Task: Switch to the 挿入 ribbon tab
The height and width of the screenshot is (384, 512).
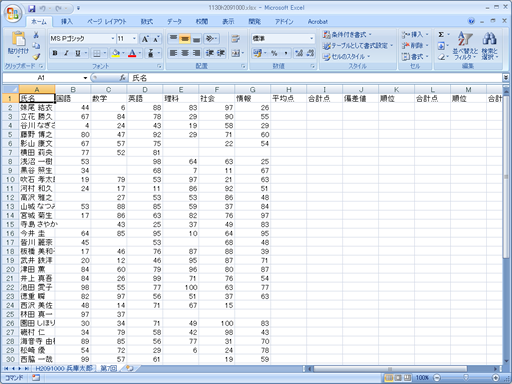Action: point(67,22)
